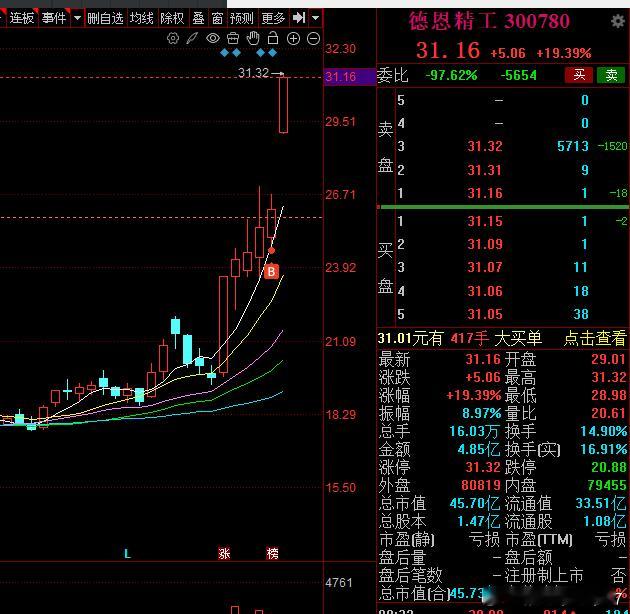Screen dimensions: 630x614
Task: Select the pencil drawing tool
Action: (192, 39)
